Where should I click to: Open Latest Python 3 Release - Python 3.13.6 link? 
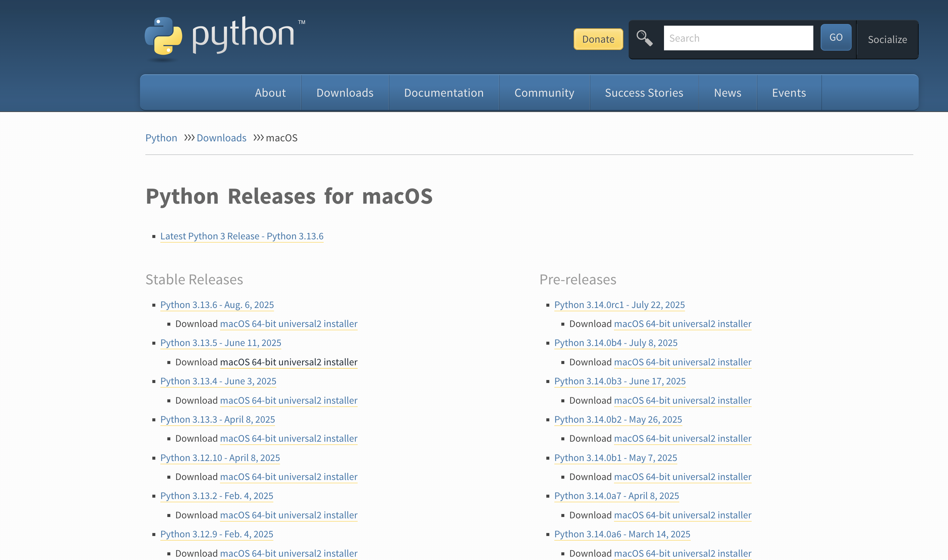[242, 236]
